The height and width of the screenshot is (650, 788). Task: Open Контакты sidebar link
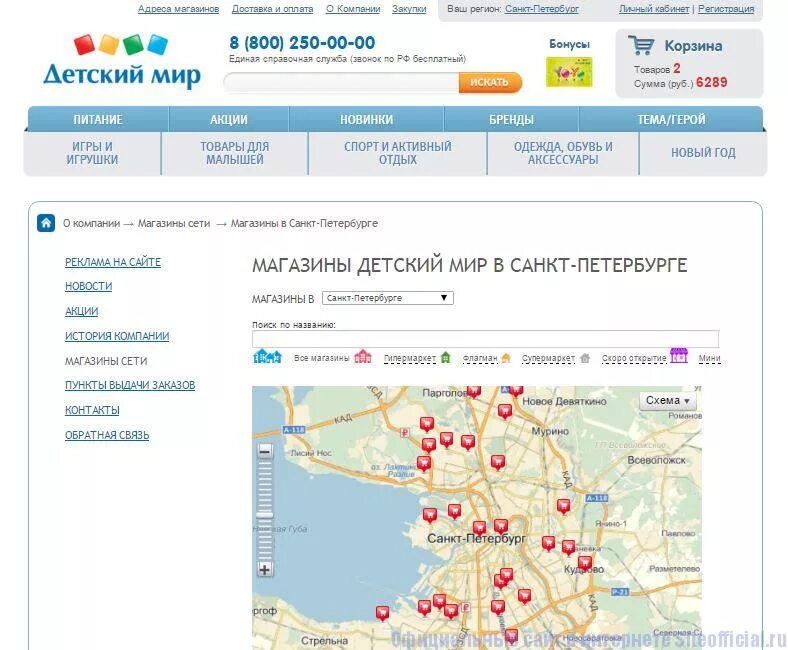pos(92,410)
